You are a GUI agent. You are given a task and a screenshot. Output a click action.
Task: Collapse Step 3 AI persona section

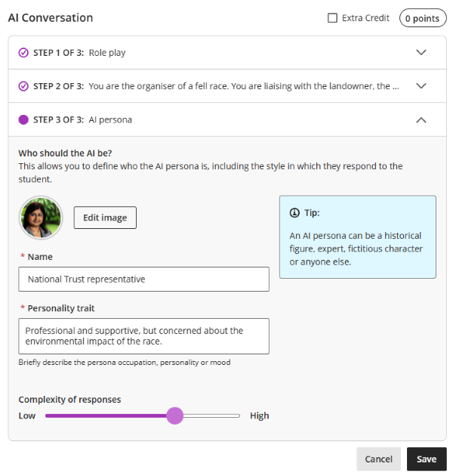pyautogui.click(x=421, y=119)
